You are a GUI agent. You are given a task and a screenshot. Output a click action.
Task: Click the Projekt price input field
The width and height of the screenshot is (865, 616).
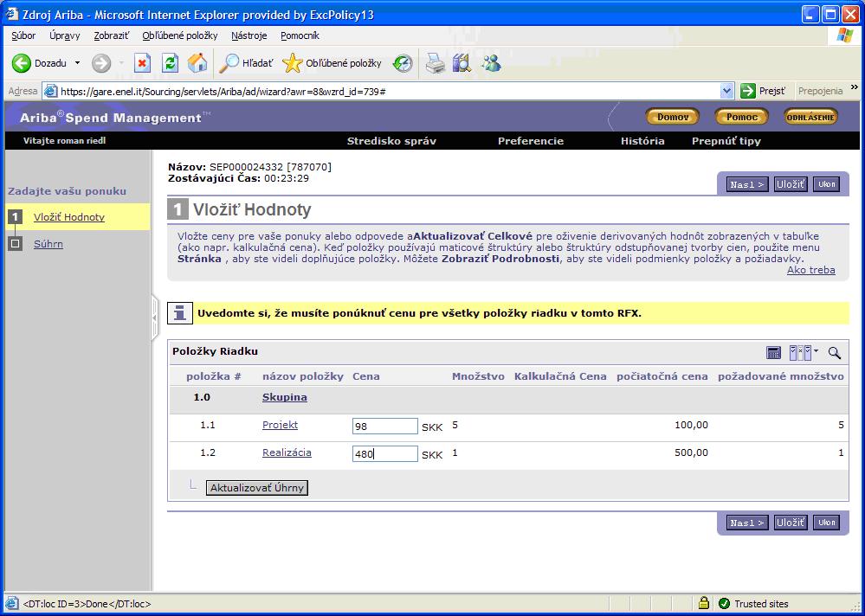384,426
